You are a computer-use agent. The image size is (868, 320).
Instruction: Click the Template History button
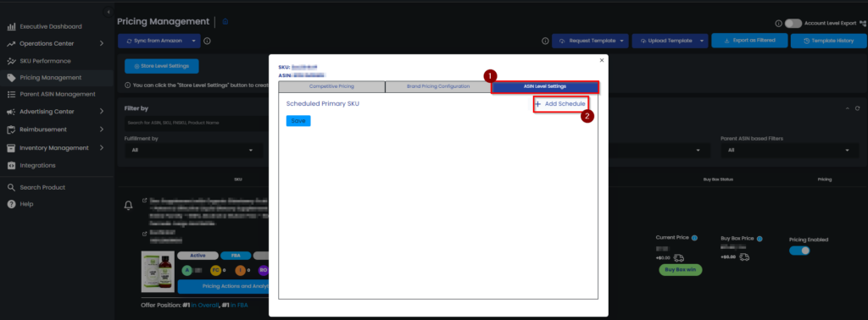pyautogui.click(x=828, y=41)
